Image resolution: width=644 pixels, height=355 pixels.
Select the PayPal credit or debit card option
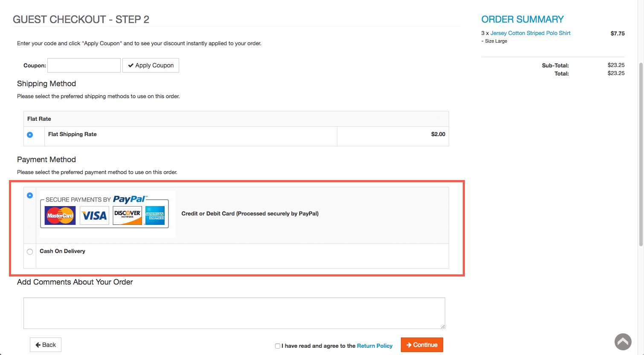[30, 195]
